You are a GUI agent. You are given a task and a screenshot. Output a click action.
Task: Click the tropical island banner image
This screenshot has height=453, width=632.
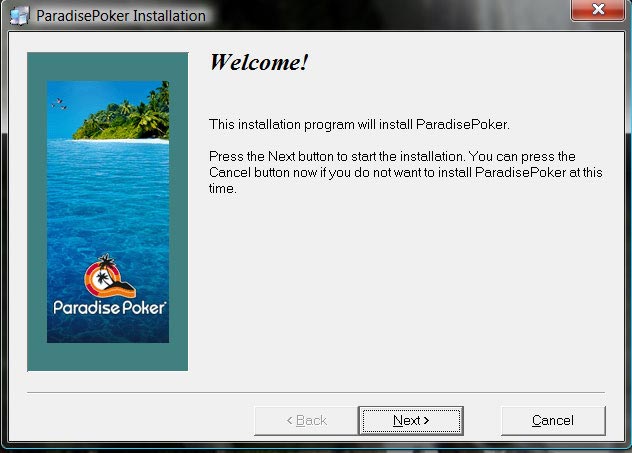click(x=108, y=212)
